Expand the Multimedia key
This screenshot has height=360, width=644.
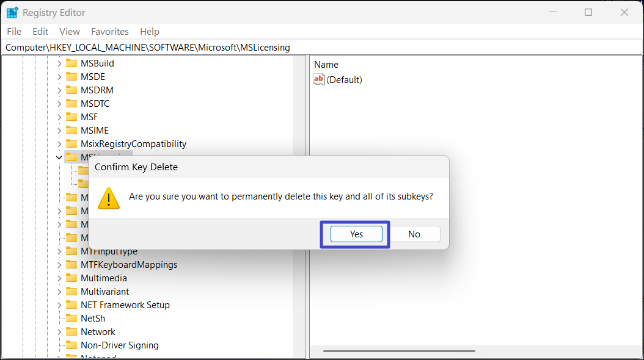coord(59,278)
